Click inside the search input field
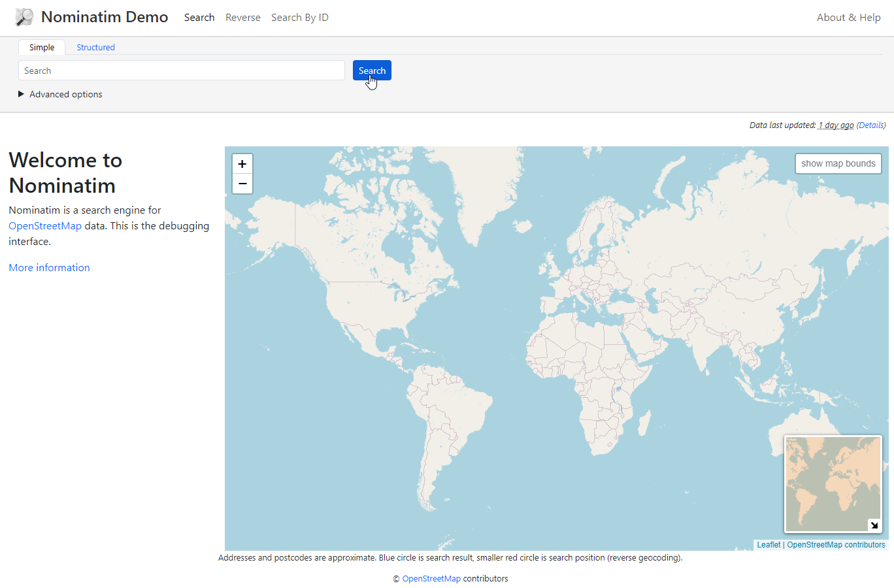Screen dimensions: 894x588 (x=182, y=70)
